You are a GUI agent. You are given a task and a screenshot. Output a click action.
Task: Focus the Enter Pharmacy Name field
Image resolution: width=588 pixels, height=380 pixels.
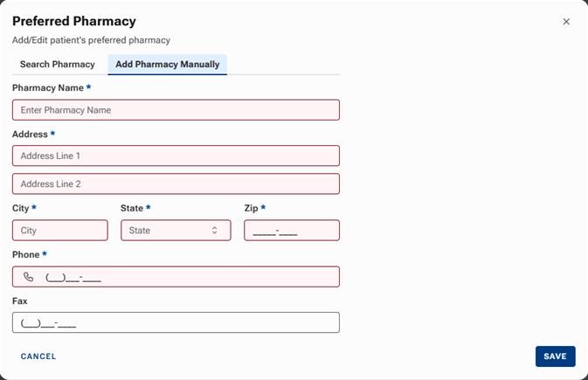176,110
